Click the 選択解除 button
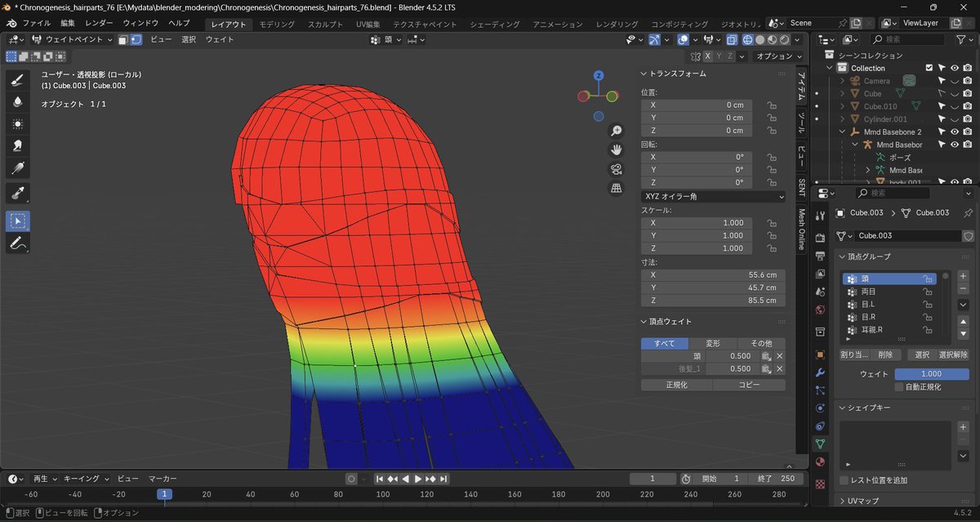This screenshot has height=522, width=980. click(952, 355)
